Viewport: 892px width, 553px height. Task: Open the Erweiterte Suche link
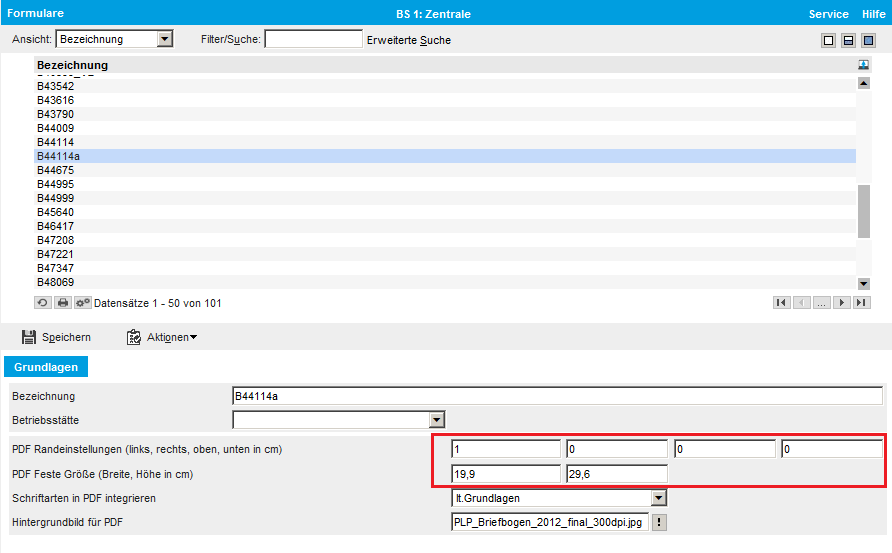click(408, 40)
